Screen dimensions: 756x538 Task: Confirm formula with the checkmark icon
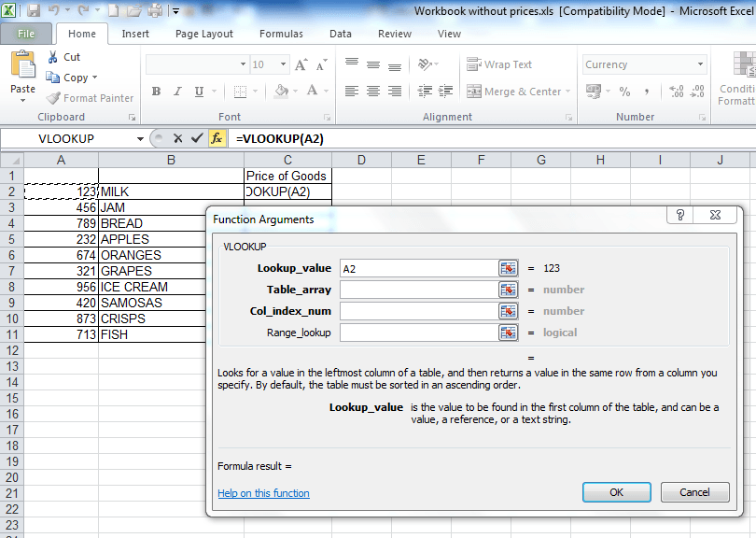(197, 138)
